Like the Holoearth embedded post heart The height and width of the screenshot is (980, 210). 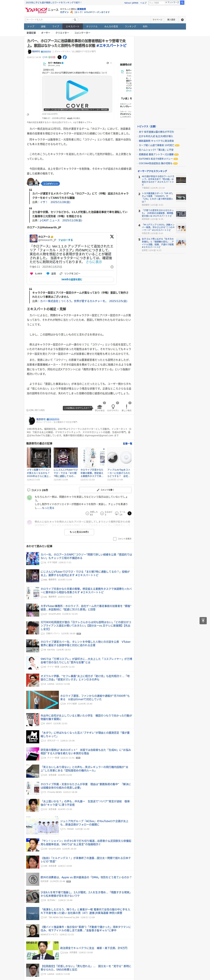[32, 274]
